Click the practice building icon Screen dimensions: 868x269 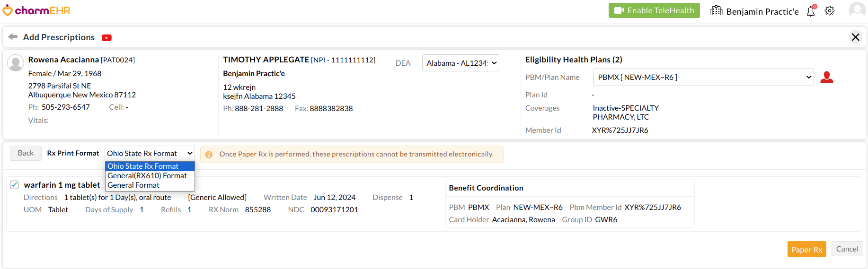pos(716,11)
